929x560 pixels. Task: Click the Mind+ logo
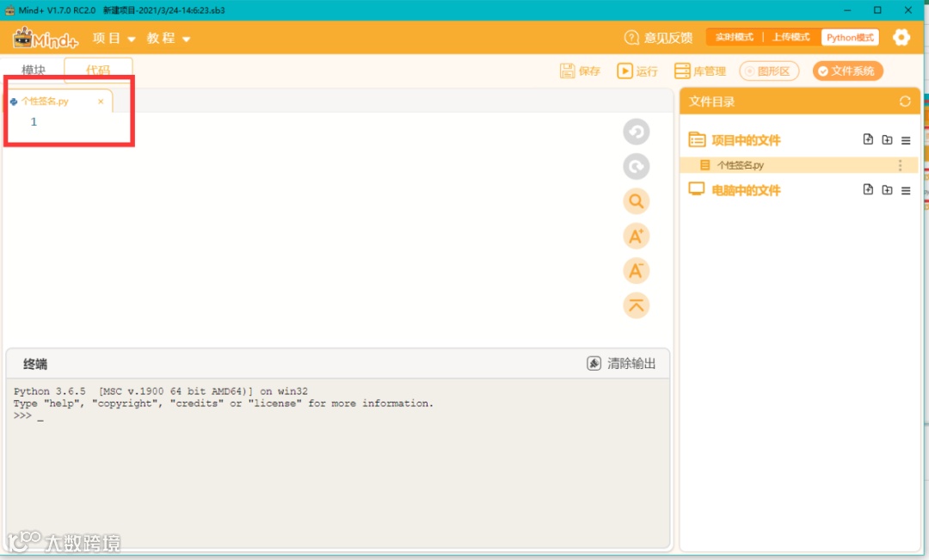pyautogui.click(x=46, y=39)
